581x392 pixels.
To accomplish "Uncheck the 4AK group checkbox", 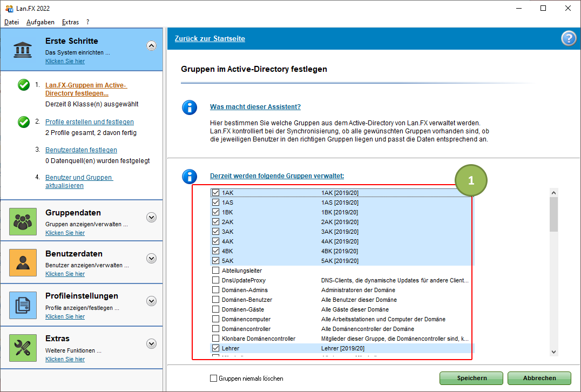I will click(215, 241).
